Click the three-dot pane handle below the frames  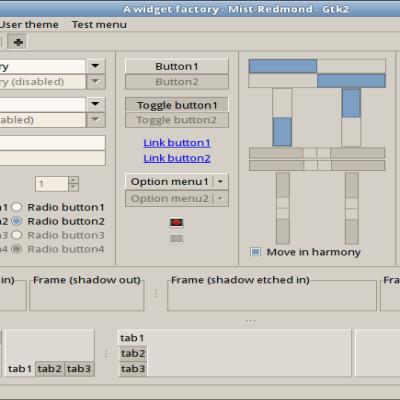[x=251, y=321]
